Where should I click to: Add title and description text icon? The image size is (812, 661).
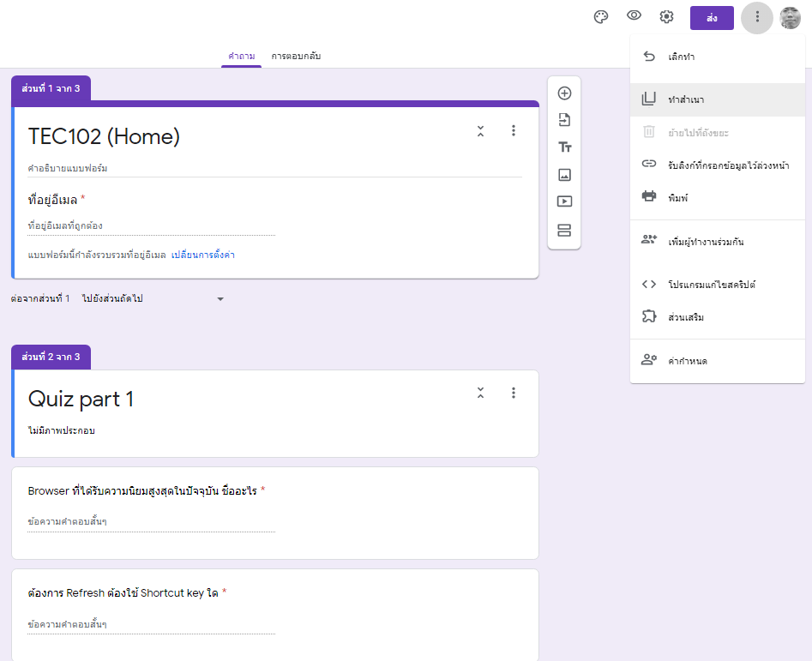(x=564, y=147)
